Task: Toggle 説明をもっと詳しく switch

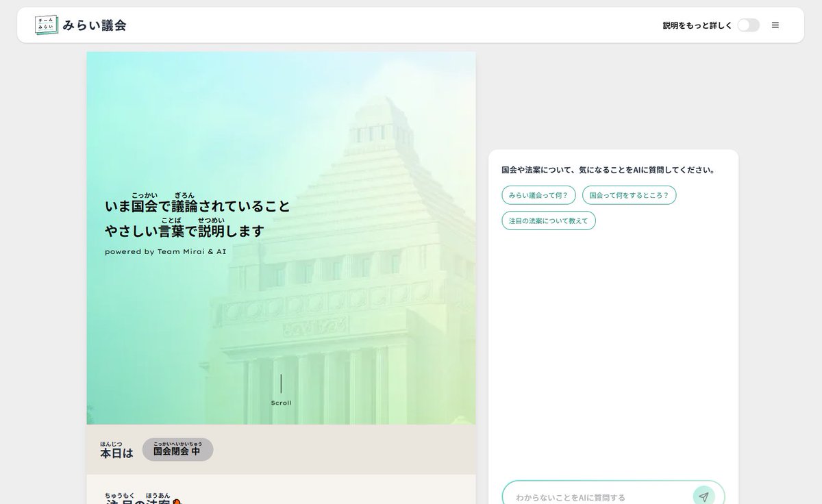Action: (x=749, y=25)
